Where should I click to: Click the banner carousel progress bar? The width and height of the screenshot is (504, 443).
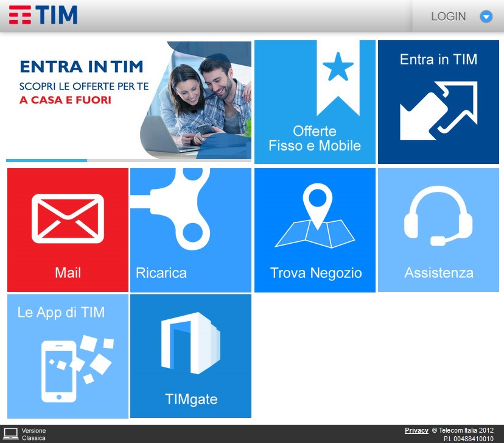(x=128, y=160)
